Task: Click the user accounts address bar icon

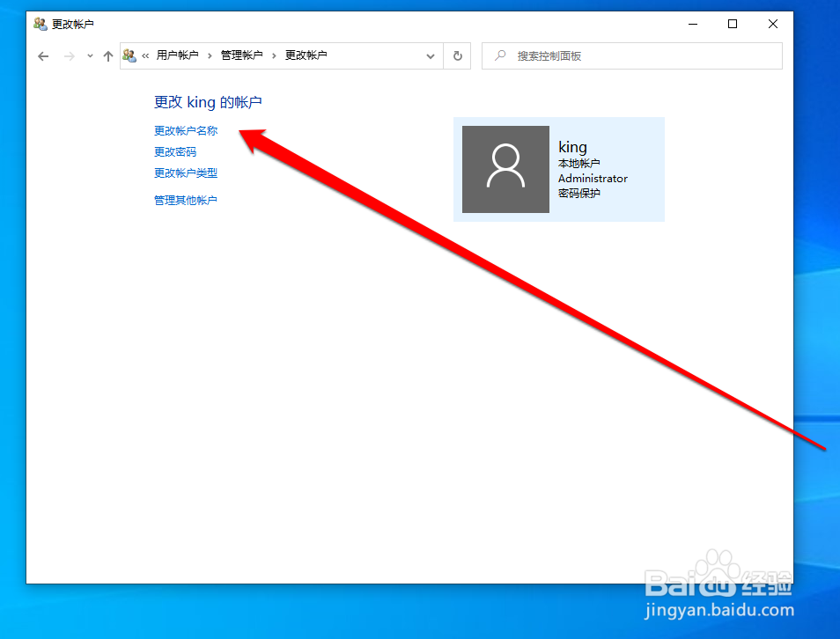Action: 129,55
